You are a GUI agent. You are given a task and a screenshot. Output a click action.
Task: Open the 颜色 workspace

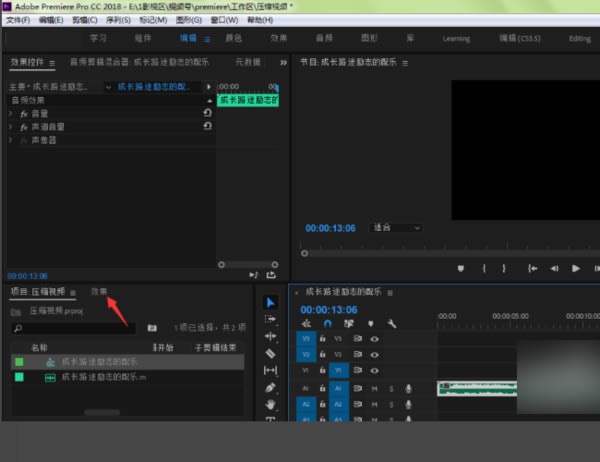click(233, 38)
